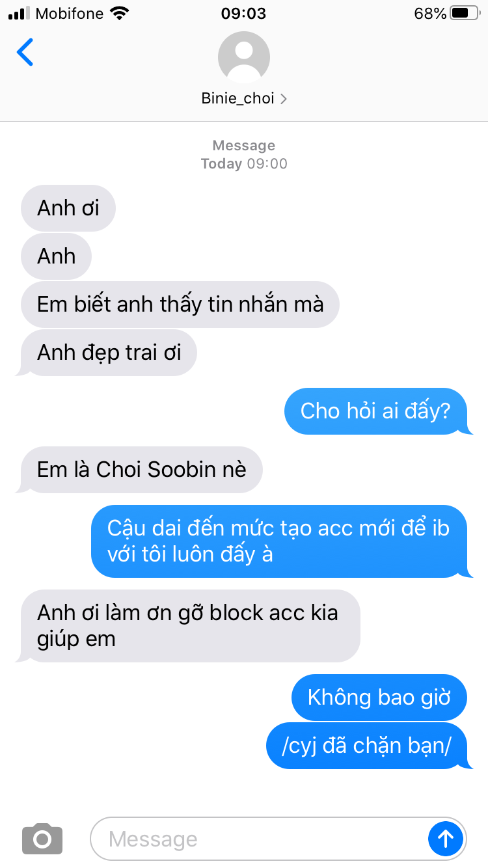The width and height of the screenshot is (488, 868).
Task: Tap the 'Anh ơi làm ơn gỡ block' message
Action: (x=189, y=626)
